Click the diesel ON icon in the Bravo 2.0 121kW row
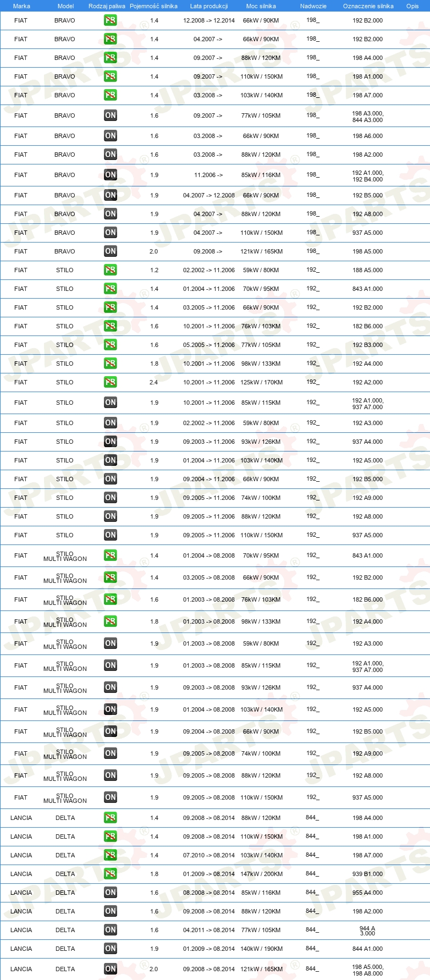The image size is (430, 980). pos(111,251)
